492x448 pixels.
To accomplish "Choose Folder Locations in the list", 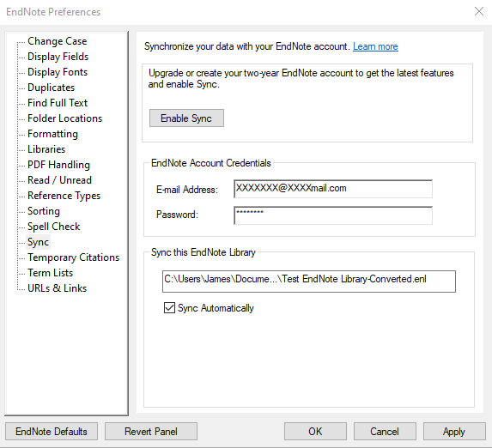I will coord(65,118).
